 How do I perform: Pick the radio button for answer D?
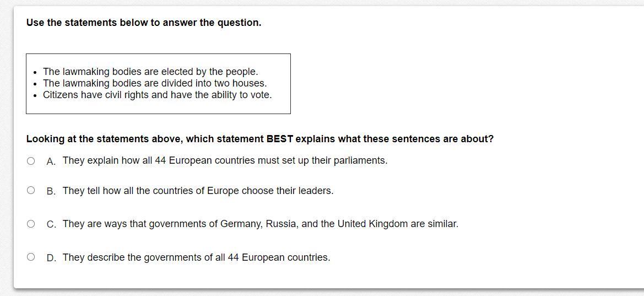click(x=31, y=257)
